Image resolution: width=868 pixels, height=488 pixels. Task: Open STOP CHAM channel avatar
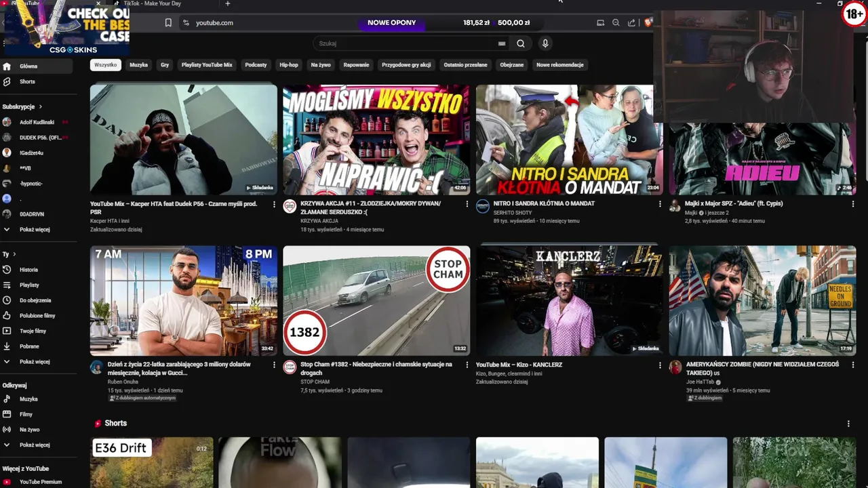tap(290, 367)
